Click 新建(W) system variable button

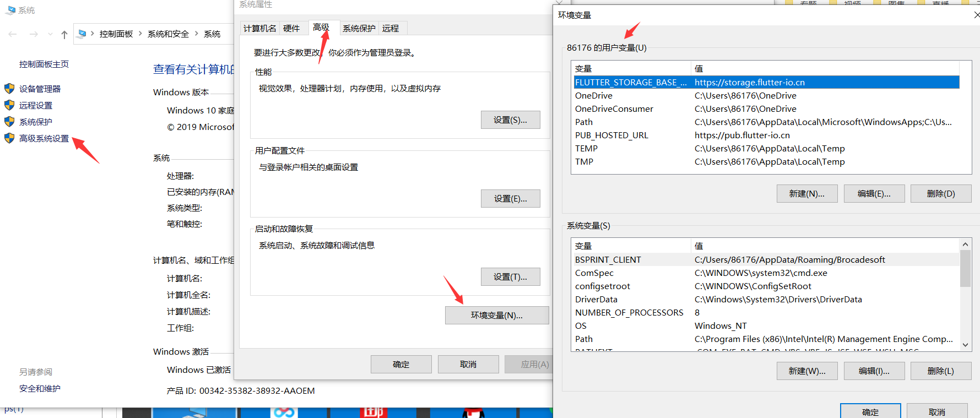(807, 371)
